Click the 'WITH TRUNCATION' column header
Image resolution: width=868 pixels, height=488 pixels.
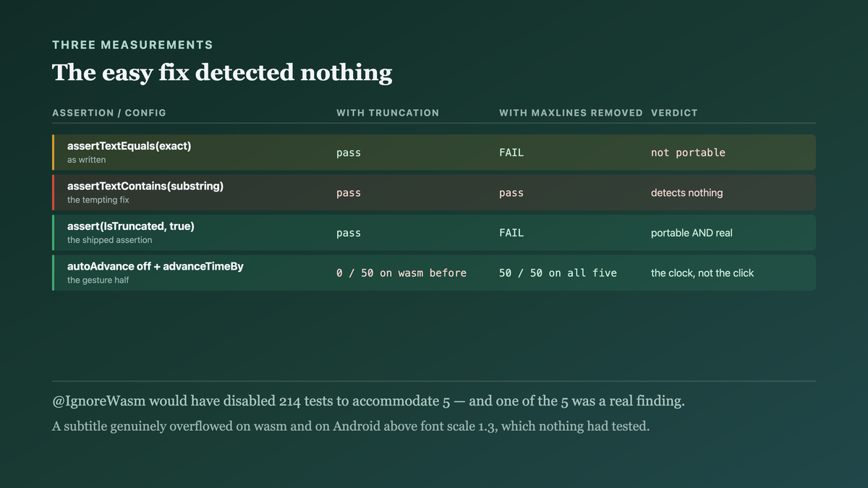point(388,113)
